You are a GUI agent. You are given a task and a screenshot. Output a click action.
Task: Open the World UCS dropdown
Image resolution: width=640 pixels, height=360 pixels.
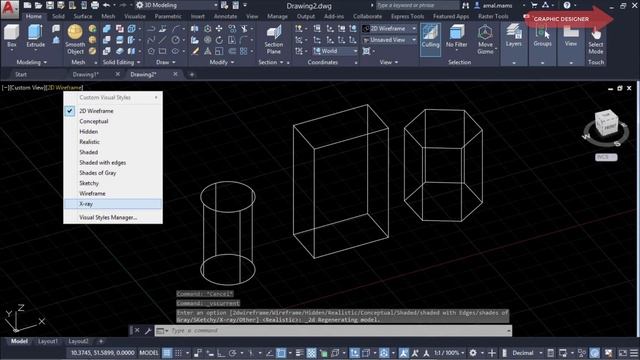[x=336, y=51]
